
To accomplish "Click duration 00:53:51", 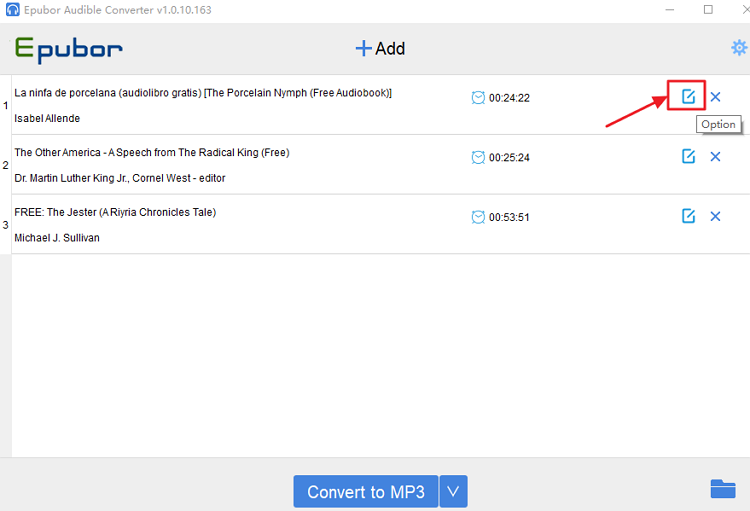I will [x=509, y=218].
